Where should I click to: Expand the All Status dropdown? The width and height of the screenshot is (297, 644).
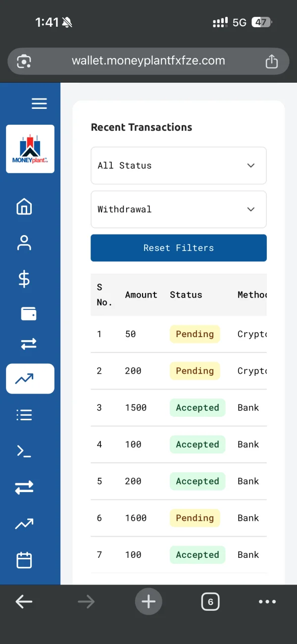click(x=179, y=165)
